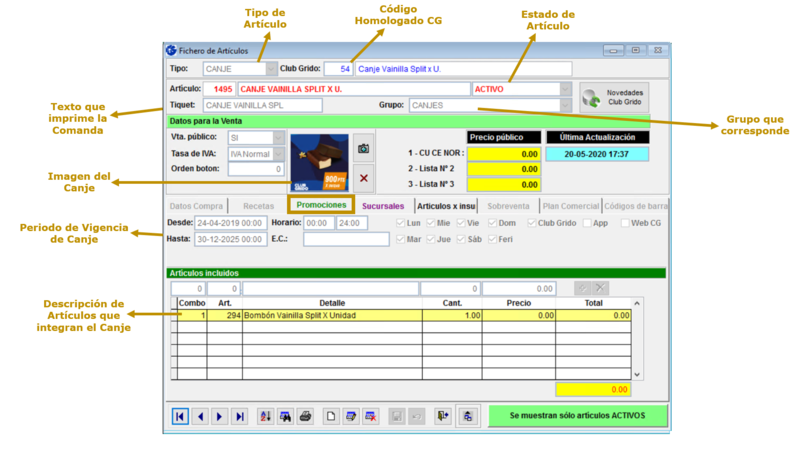This screenshot has height=463, width=800.
Task: Click the yellow CU CE NOR price field
Action: tap(503, 154)
